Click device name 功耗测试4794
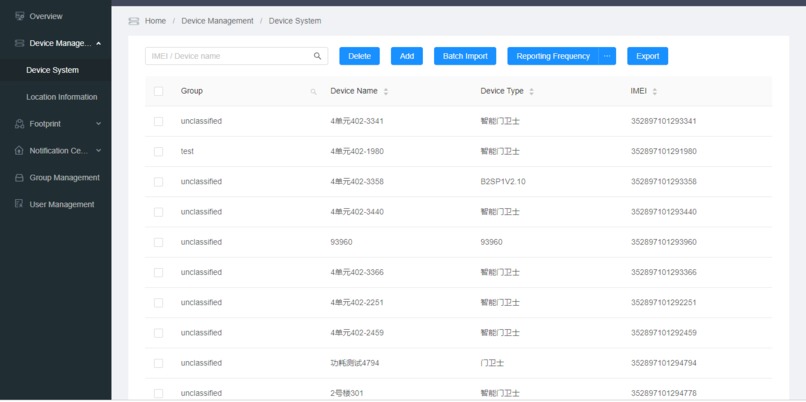The image size is (806, 402). [355, 363]
